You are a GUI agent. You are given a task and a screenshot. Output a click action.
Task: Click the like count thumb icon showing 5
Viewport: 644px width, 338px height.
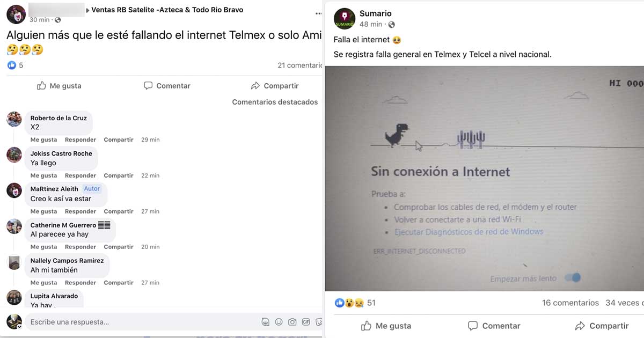(12, 65)
